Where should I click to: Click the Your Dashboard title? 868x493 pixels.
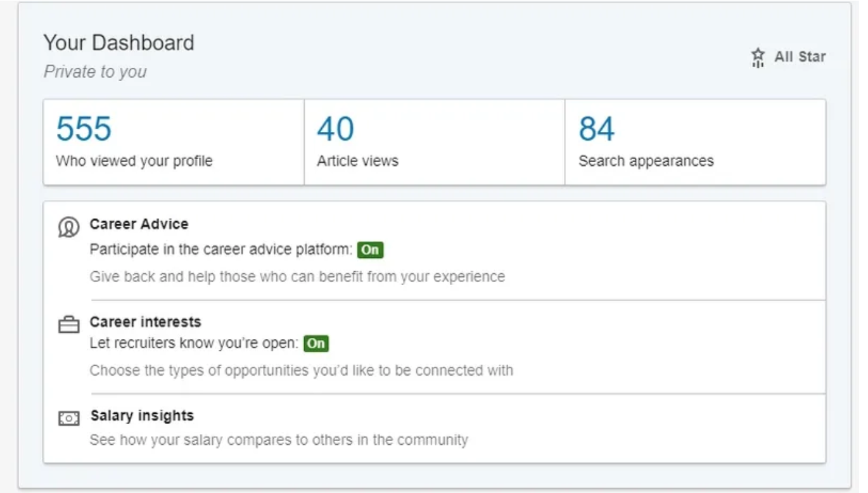point(118,43)
